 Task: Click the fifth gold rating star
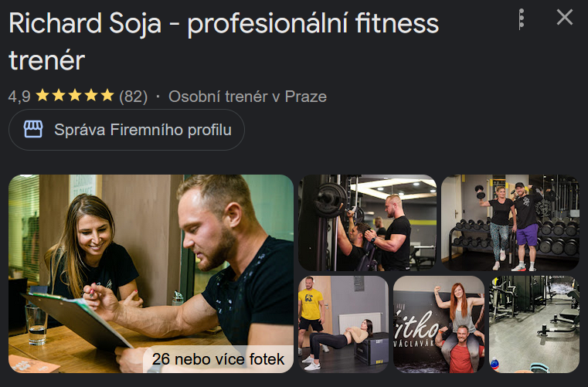(107, 95)
